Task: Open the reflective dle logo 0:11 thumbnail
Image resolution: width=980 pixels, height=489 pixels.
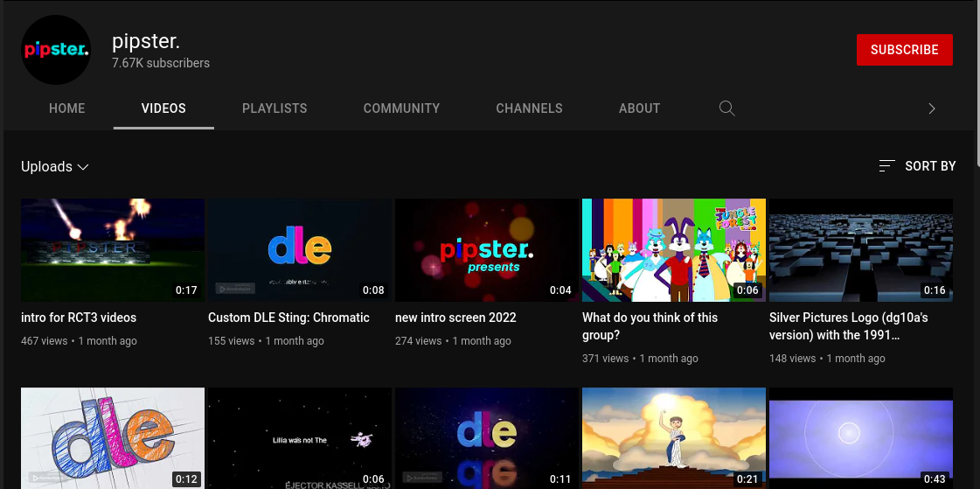Action: pyautogui.click(x=486, y=438)
